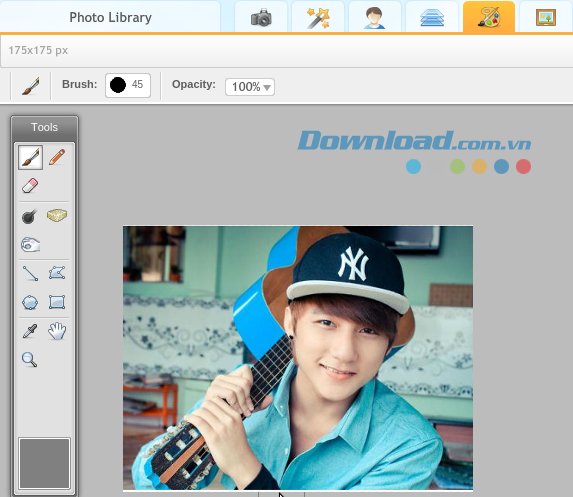Switch to the magic wand effects tab
Viewport: 573px width, 497px height.
click(318, 17)
